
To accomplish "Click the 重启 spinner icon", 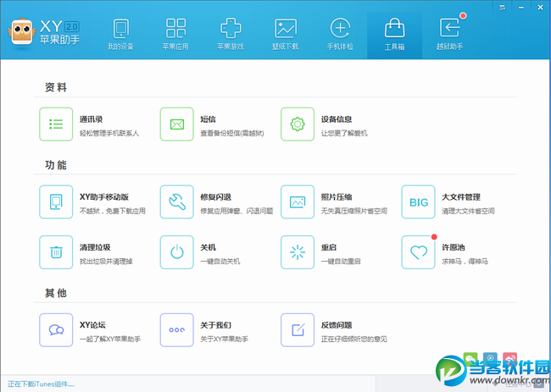I will (x=298, y=252).
